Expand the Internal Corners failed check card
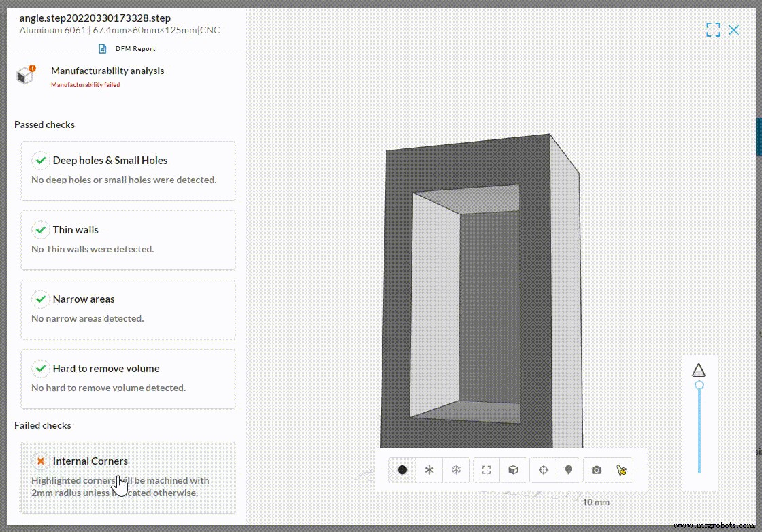 (128, 477)
